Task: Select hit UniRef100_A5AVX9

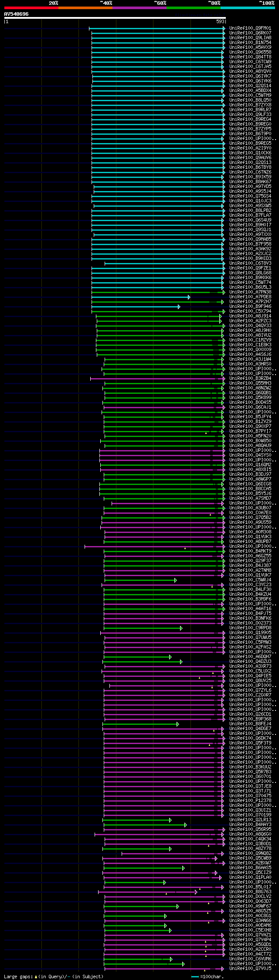Action: coord(250,48)
